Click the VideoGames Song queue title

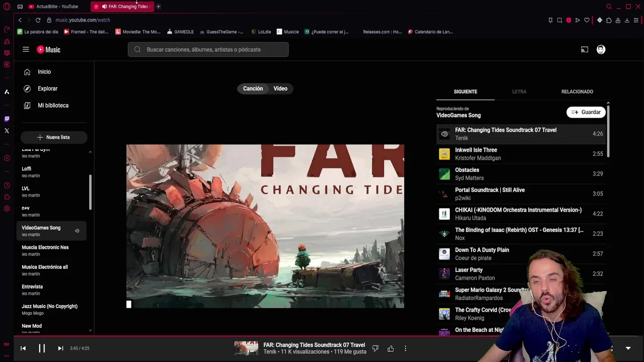(458, 115)
